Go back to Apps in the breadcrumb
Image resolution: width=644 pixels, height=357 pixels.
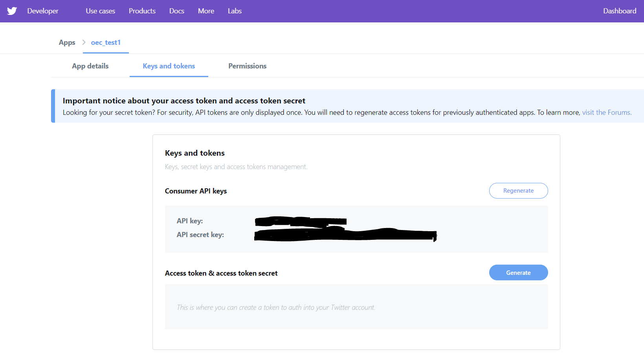pos(67,42)
